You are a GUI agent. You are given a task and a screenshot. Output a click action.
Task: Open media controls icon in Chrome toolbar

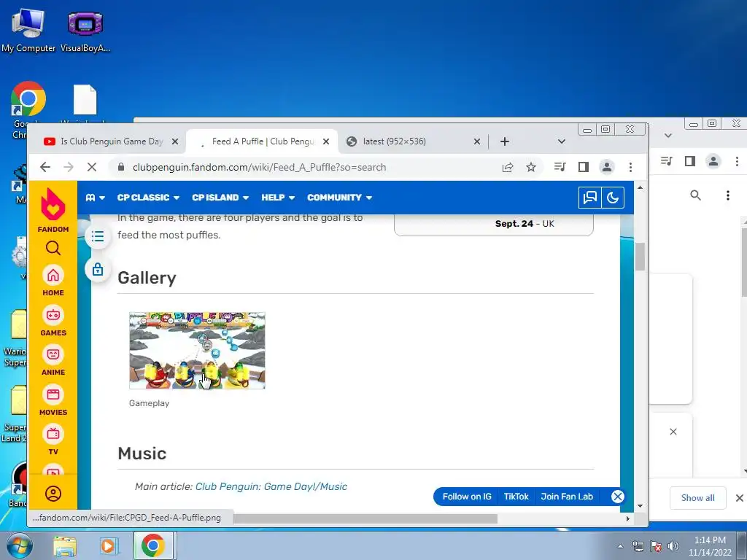(x=560, y=167)
